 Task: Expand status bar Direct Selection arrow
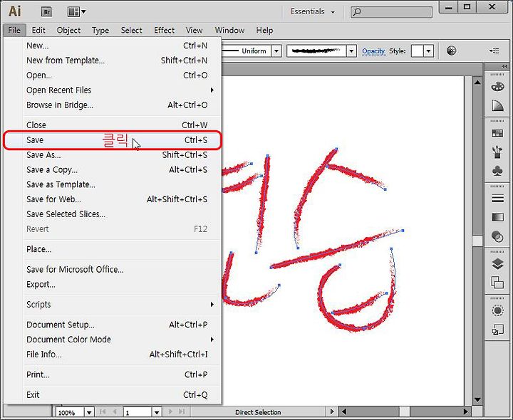click(332, 412)
